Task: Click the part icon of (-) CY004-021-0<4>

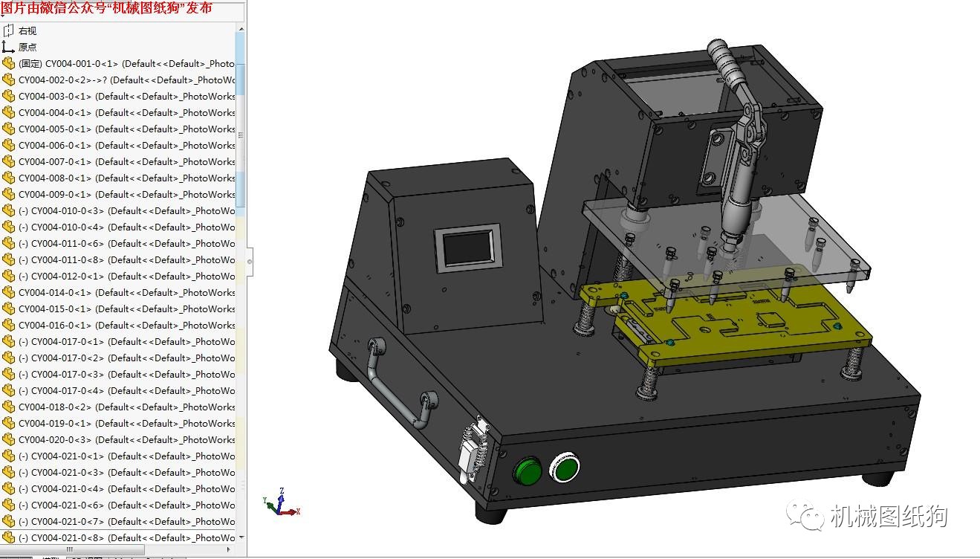Action: 8,488
